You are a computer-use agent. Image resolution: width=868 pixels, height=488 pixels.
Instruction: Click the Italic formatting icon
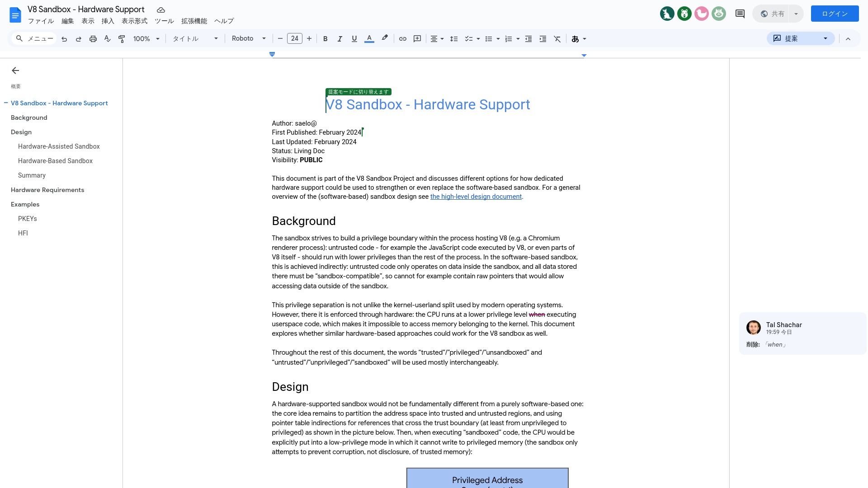[340, 39]
